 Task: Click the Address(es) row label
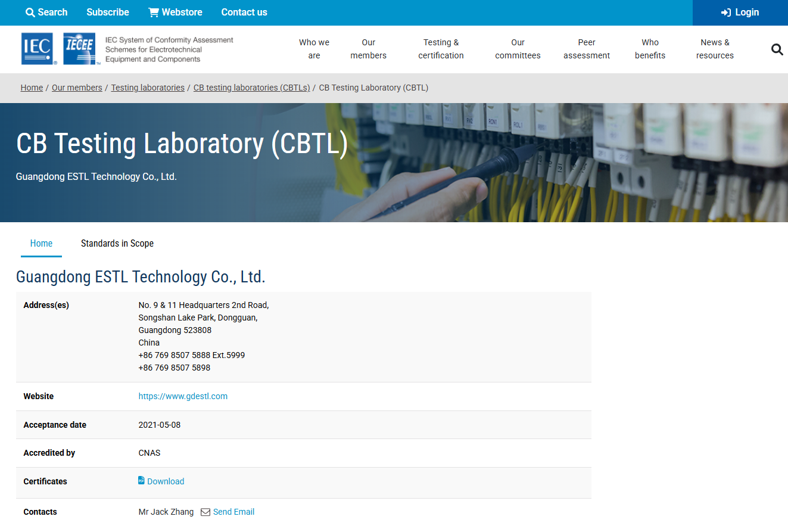pos(46,305)
